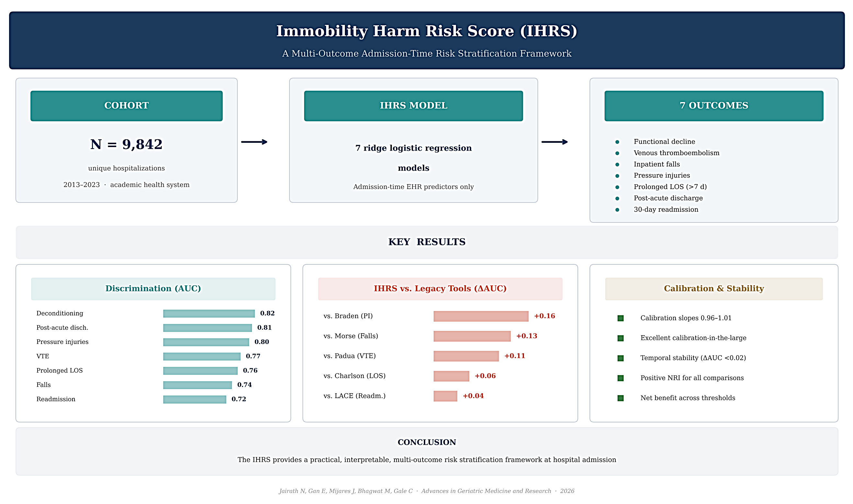Click the N = 9,842 cohort figure
Image resolution: width=853 pixels, height=504 pixels.
tap(126, 144)
